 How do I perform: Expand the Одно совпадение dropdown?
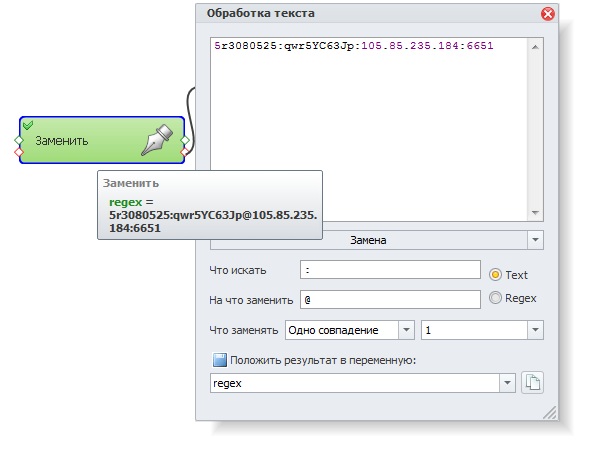pos(406,330)
